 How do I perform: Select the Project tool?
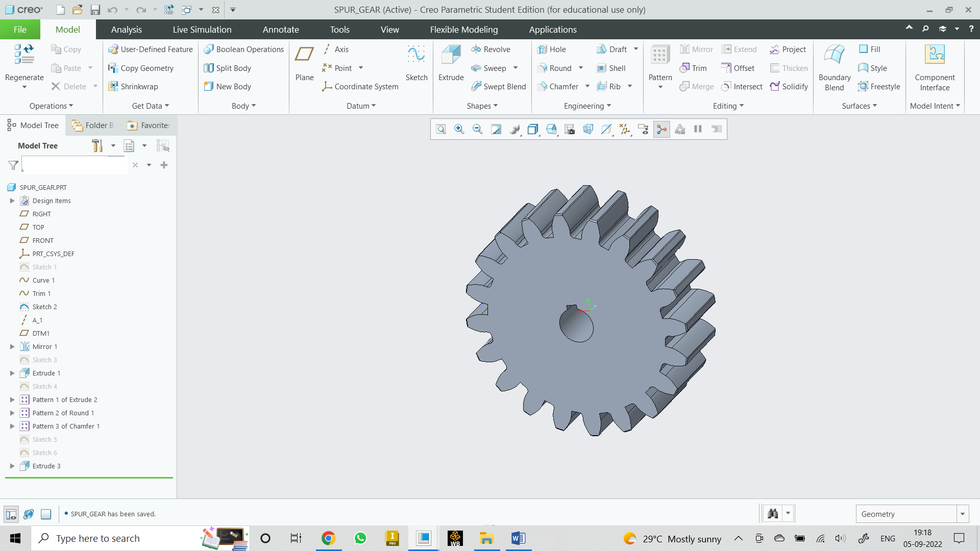tap(788, 49)
